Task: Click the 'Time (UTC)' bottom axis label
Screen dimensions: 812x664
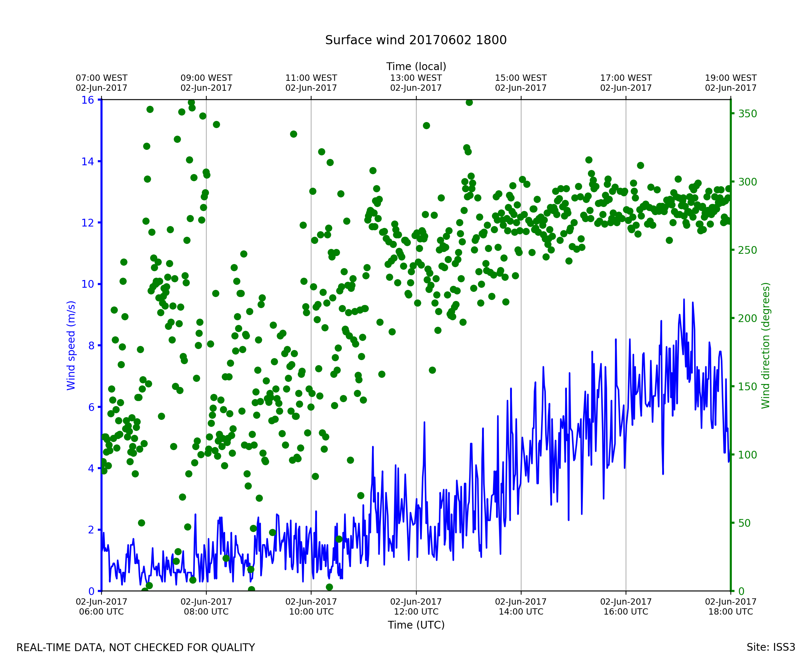Action: tap(416, 625)
